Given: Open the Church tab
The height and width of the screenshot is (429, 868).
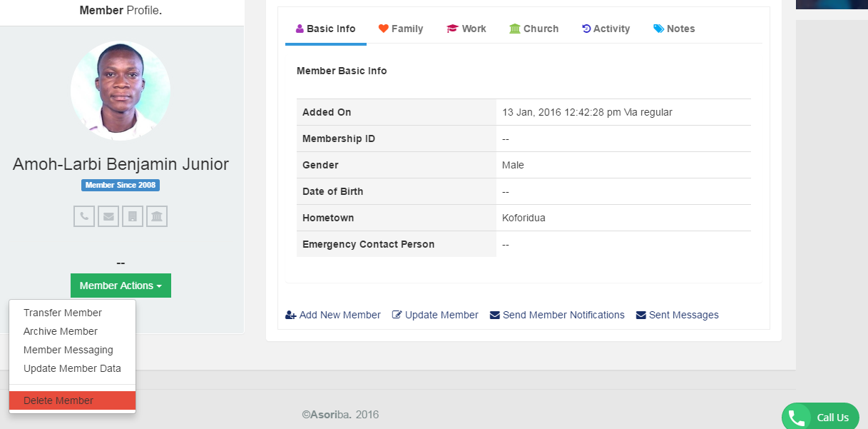Looking at the screenshot, I should coord(534,29).
